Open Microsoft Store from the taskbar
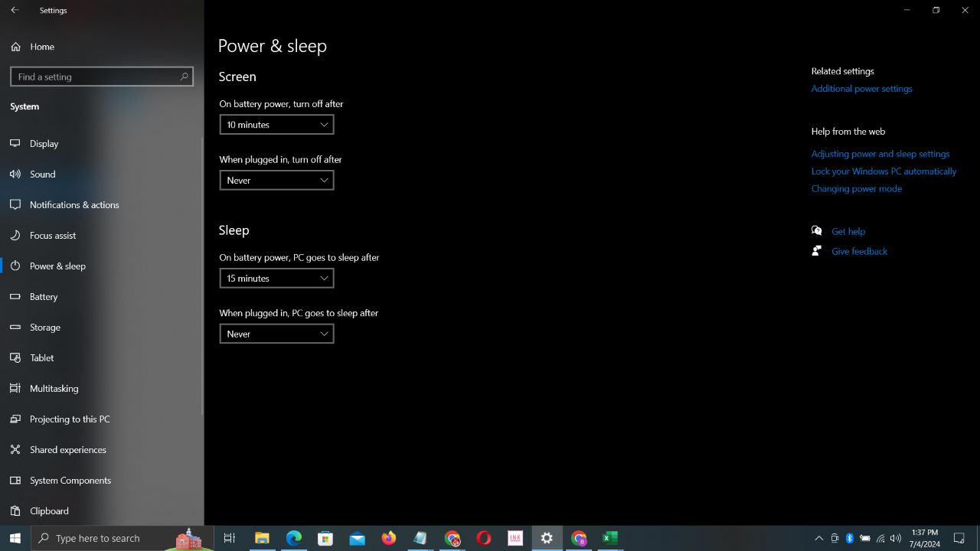The image size is (980, 551). click(x=325, y=538)
